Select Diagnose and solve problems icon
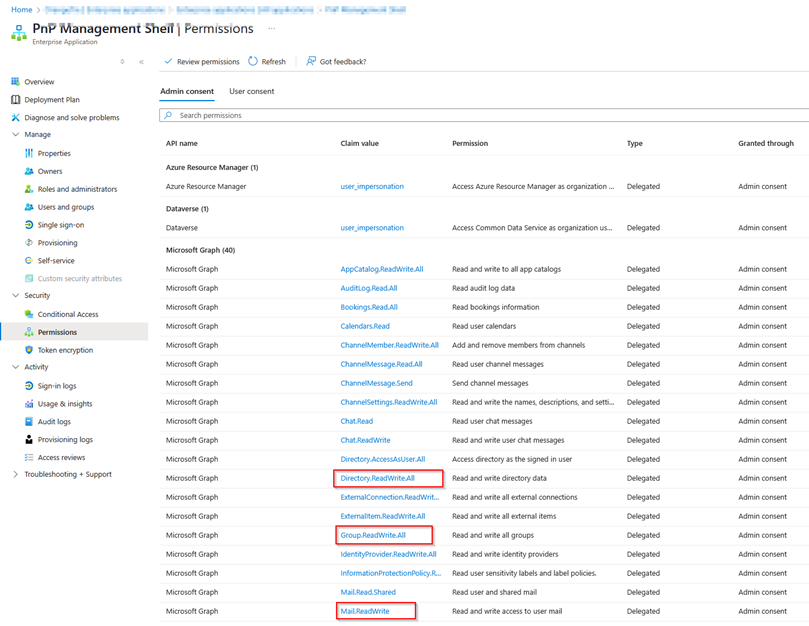809x626 pixels. pos(15,118)
